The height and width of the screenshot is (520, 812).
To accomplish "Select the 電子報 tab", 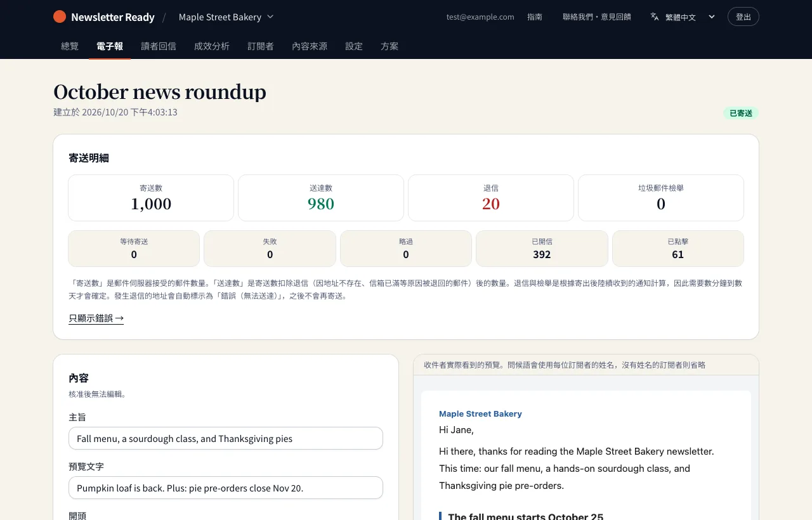I will tap(110, 46).
